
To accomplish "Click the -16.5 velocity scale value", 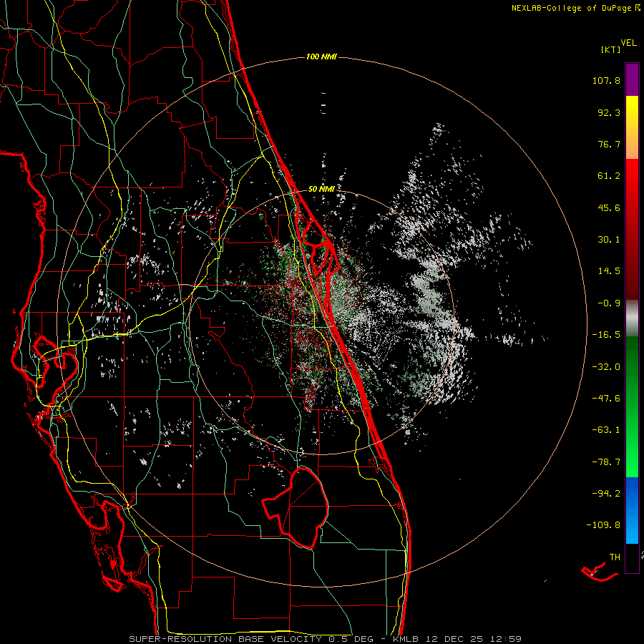I will point(606,335).
